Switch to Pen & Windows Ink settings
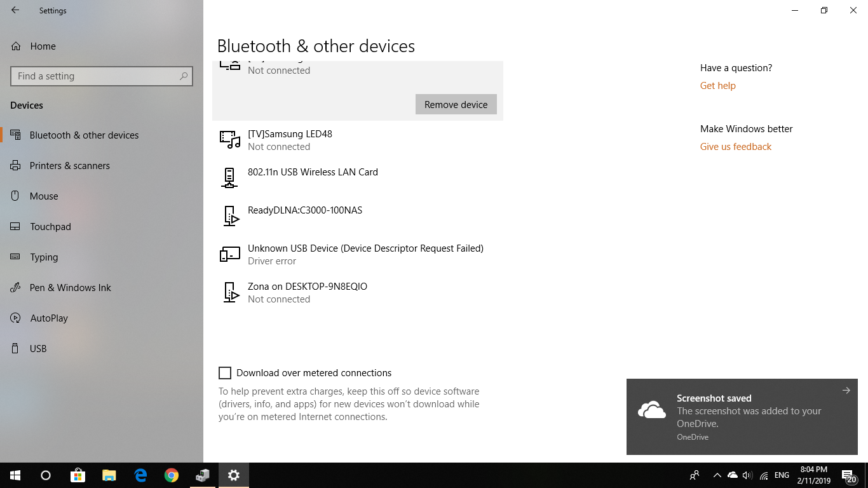 tap(70, 288)
